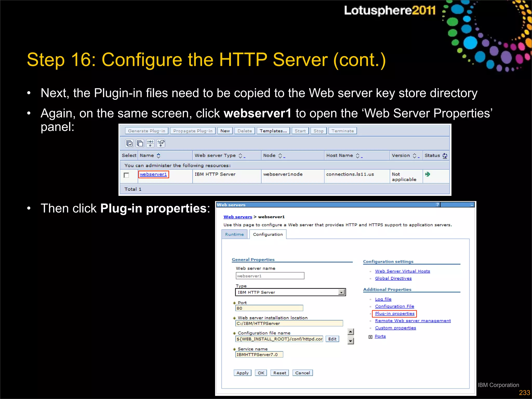Viewport: 532px width, 399px height.
Task: Click the OK button
Action: pos(261,373)
